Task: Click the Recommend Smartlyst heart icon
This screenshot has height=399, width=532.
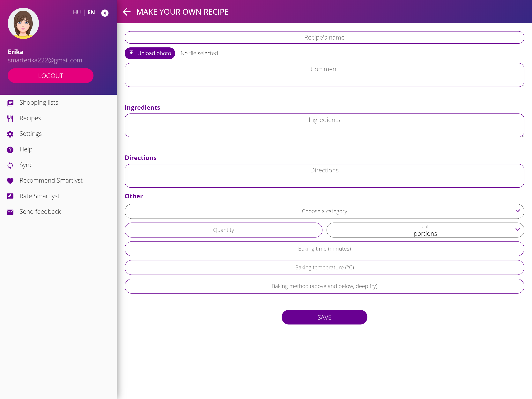Action: tap(10, 181)
